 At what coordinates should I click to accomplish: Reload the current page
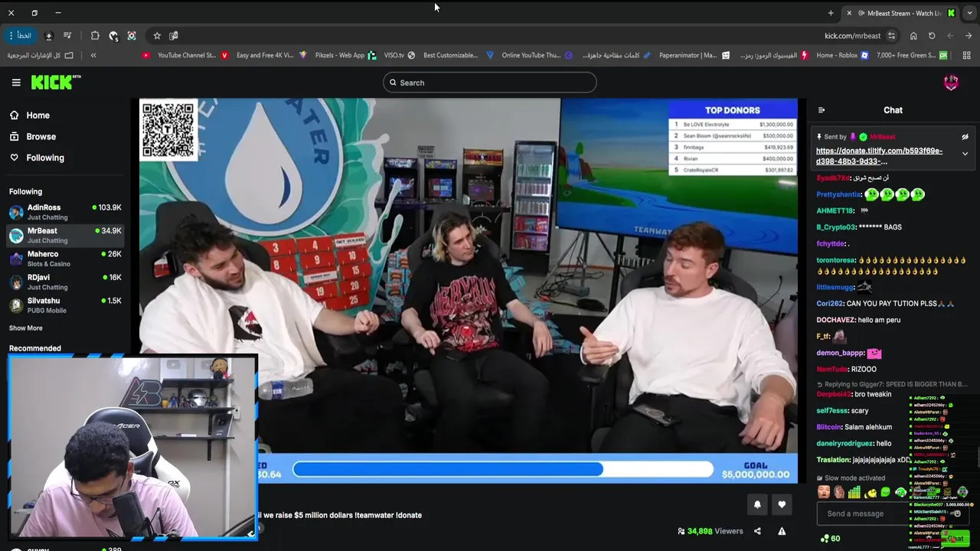(x=932, y=36)
